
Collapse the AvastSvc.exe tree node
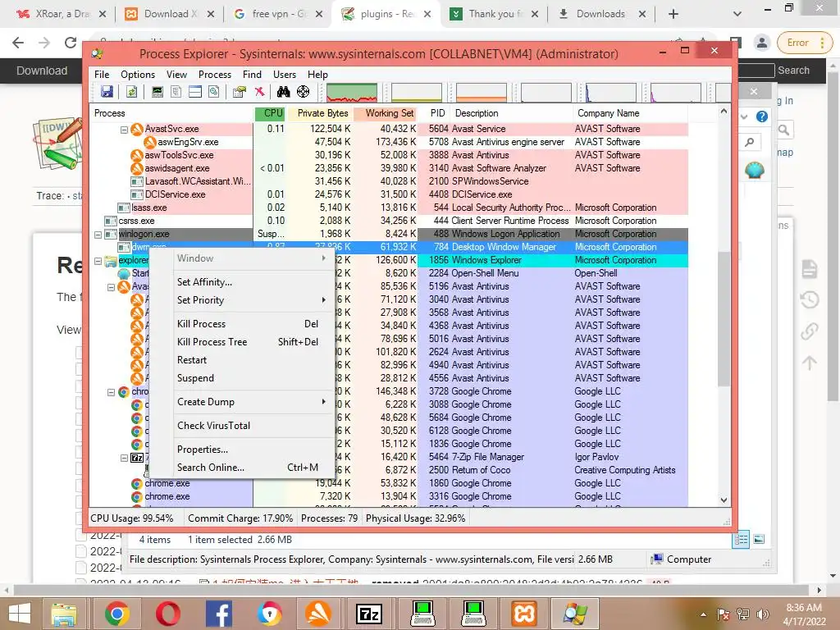[x=125, y=129]
